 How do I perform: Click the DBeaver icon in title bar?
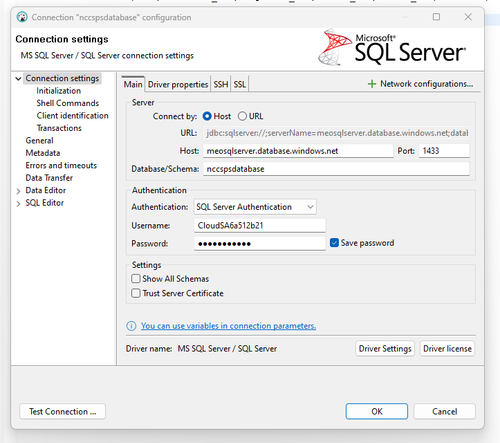coord(22,17)
